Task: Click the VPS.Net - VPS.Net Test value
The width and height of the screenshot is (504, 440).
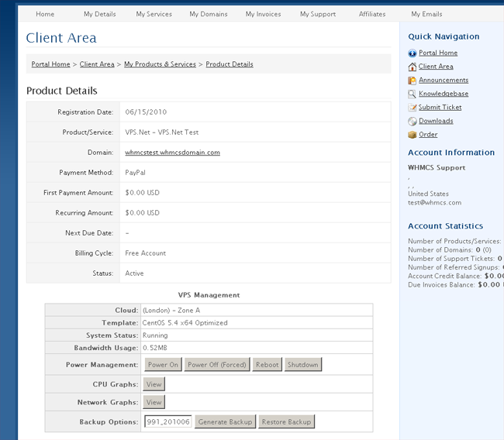Action: point(162,132)
